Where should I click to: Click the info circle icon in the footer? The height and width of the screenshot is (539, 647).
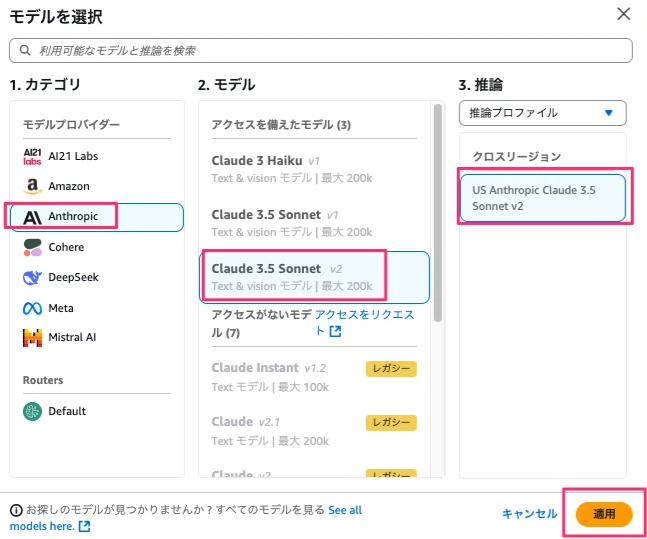[16, 511]
